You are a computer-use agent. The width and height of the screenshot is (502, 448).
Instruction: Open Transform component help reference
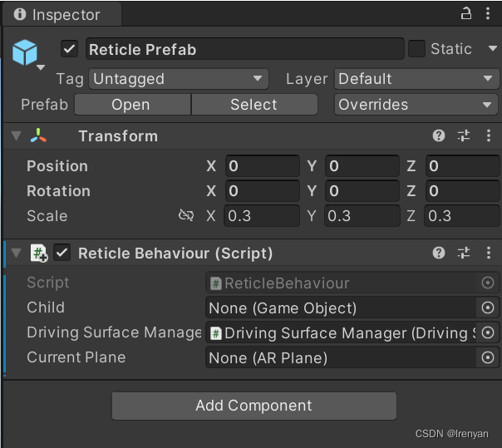point(439,135)
